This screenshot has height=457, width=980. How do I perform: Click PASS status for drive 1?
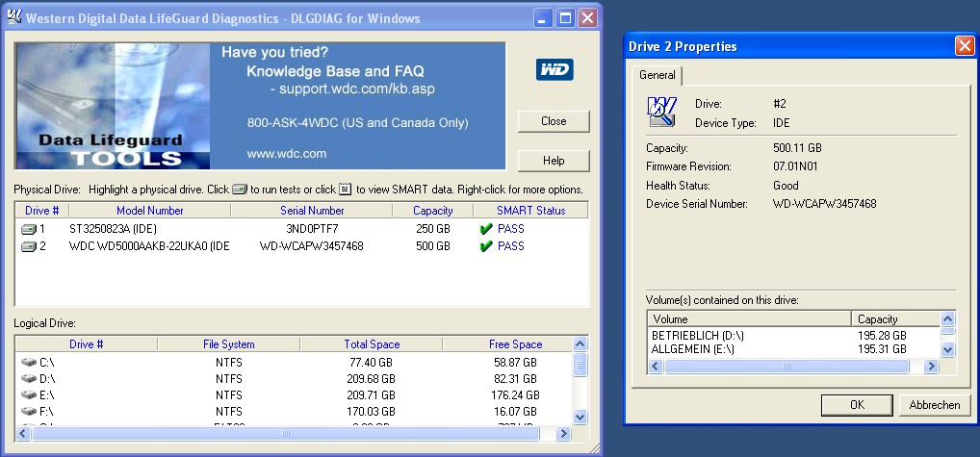pyautogui.click(x=510, y=229)
